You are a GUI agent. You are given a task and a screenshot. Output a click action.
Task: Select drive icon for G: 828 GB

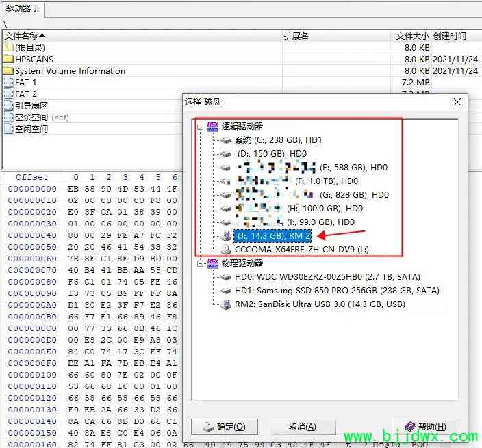tap(226, 195)
